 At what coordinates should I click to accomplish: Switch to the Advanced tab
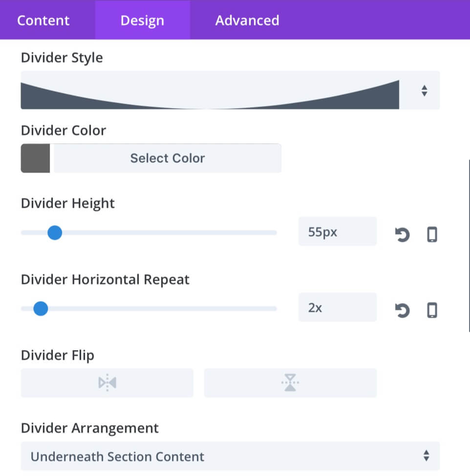pyautogui.click(x=247, y=21)
